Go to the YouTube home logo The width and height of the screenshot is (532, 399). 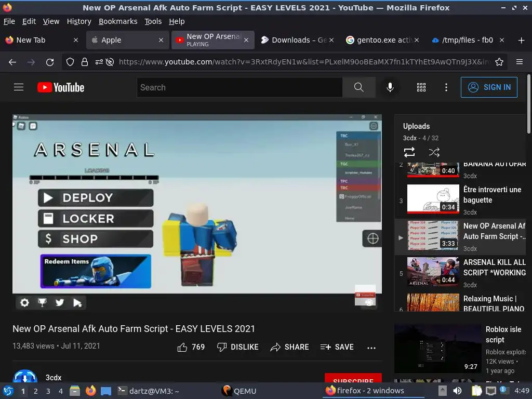click(x=61, y=87)
